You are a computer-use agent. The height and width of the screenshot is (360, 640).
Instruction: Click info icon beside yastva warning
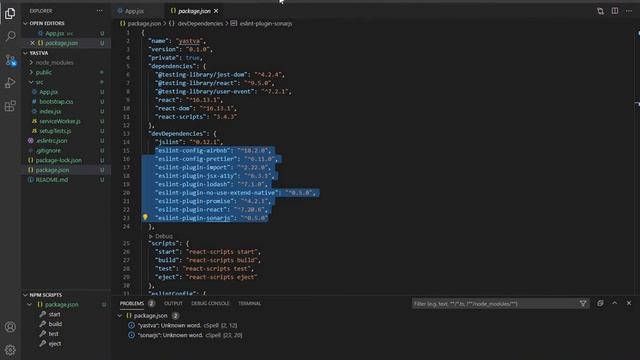[x=131, y=325]
